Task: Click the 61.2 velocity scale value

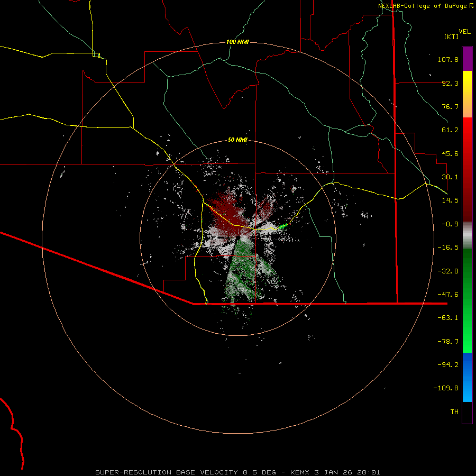Action: coord(450,130)
